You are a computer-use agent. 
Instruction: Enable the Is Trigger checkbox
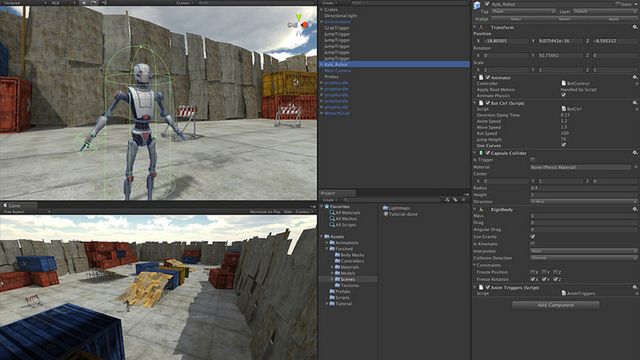coord(533,160)
